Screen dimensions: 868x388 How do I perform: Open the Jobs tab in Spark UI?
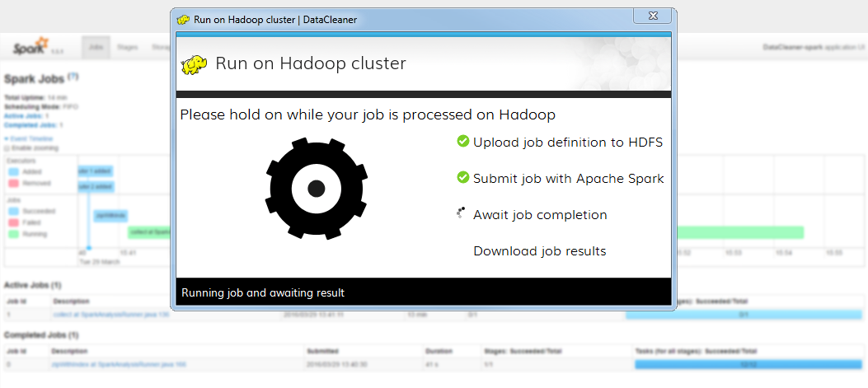(96, 48)
